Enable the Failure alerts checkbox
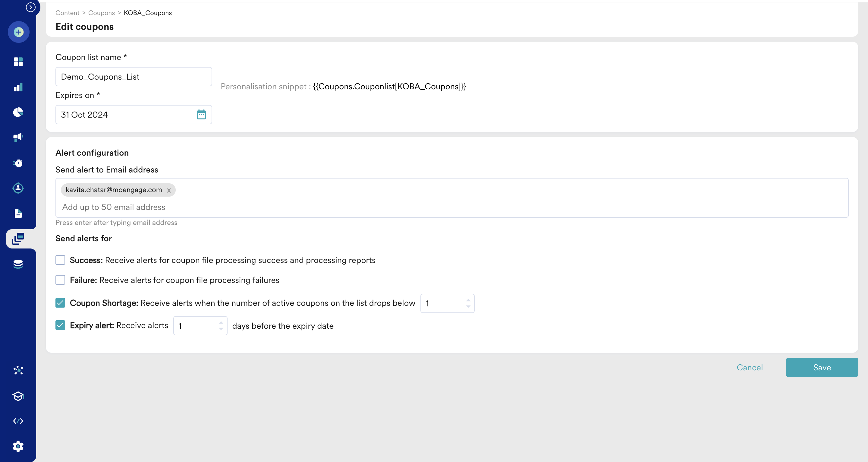 pos(60,280)
